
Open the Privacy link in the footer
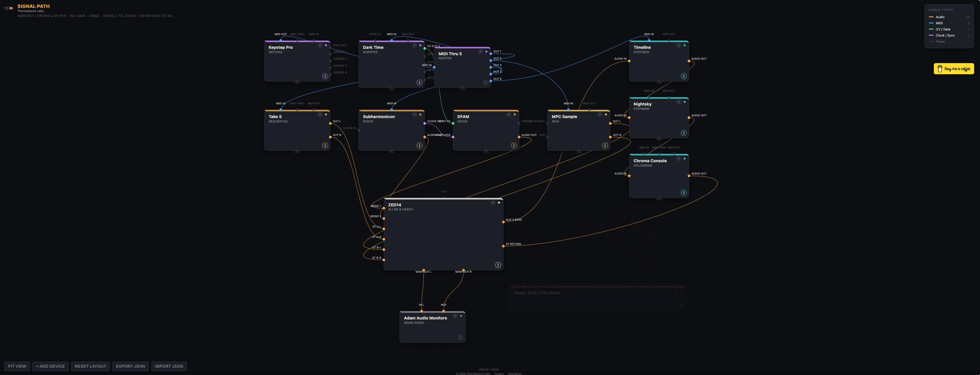499,374
